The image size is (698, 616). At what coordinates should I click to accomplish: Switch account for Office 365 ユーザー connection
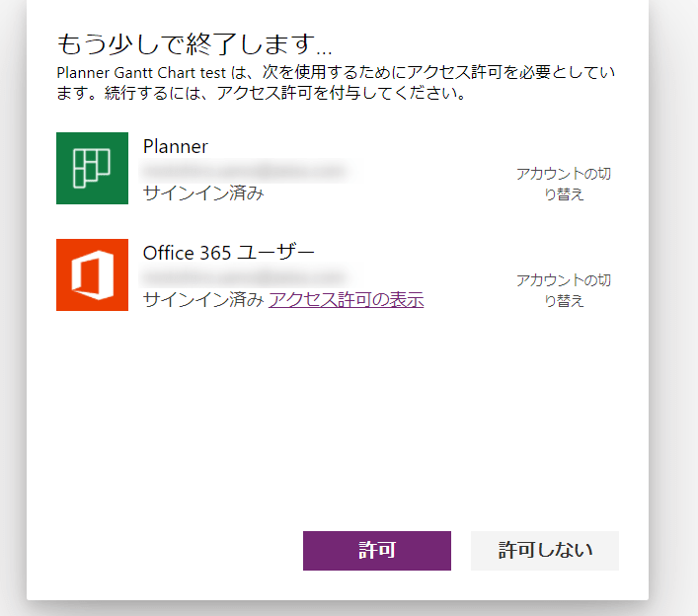[x=564, y=290]
